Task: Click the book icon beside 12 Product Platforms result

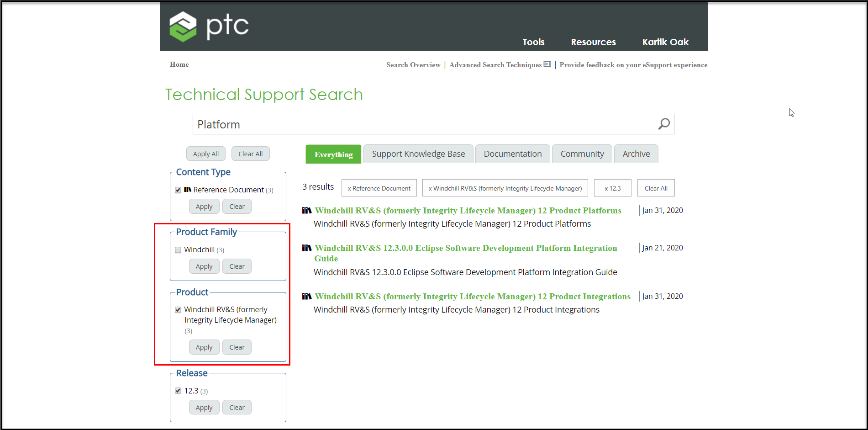Action: point(307,210)
